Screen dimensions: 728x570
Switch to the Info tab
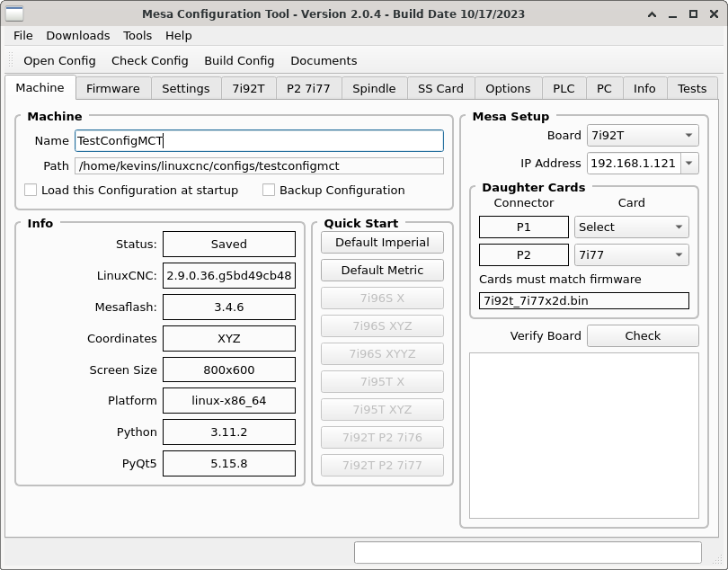(x=644, y=88)
